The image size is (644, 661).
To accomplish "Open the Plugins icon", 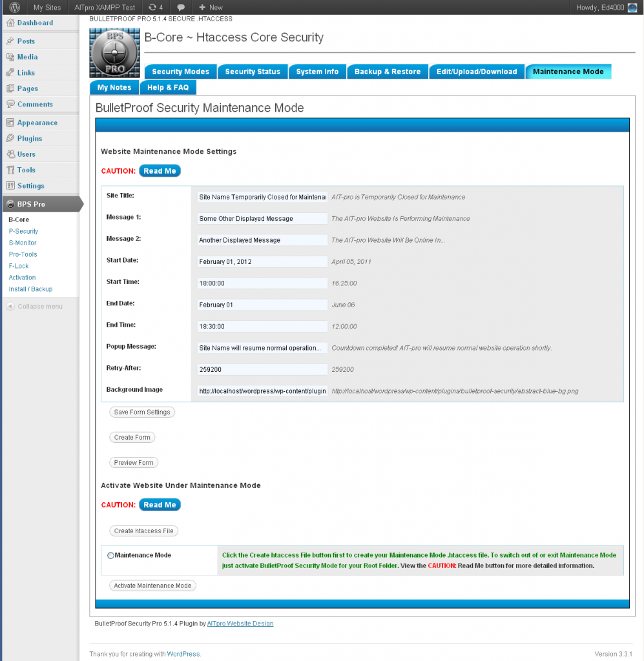I will coord(10,138).
